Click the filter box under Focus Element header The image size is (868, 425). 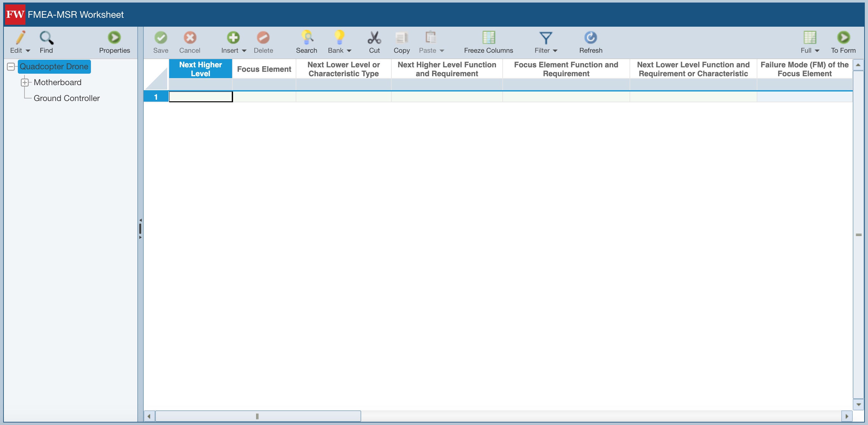(264, 84)
